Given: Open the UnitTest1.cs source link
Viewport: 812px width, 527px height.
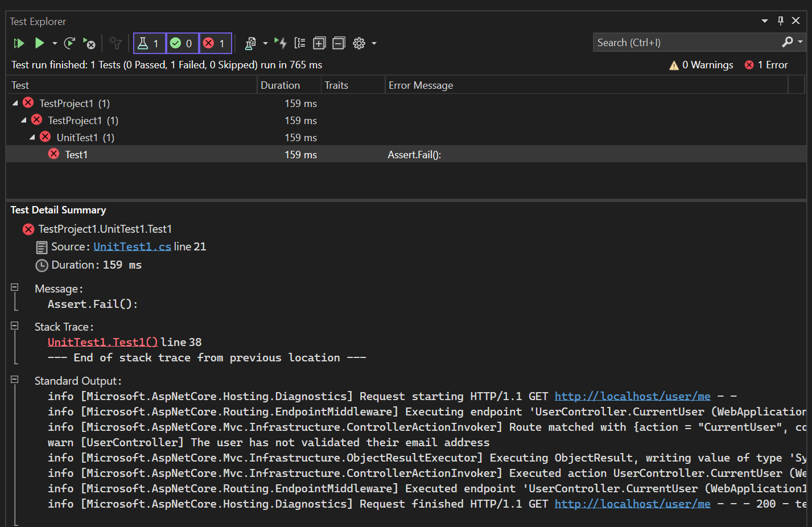Looking at the screenshot, I should pos(132,246).
